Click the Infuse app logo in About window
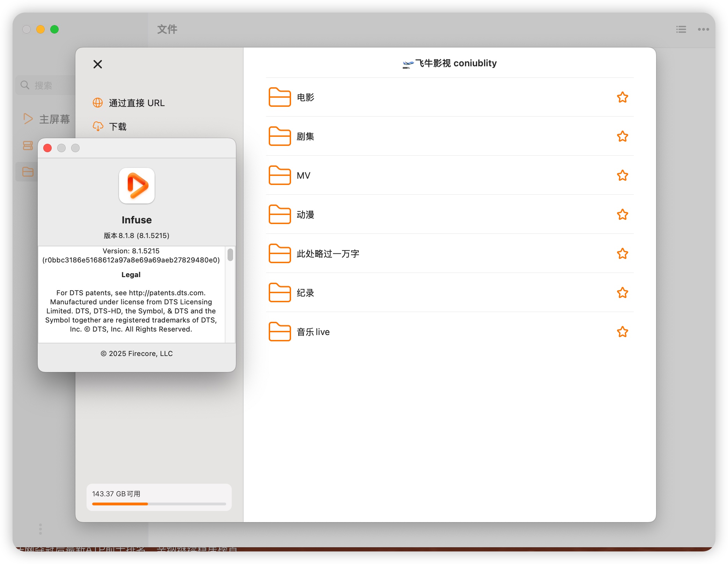Viewport: 728px width, 564px height. click(x=137, y=186)
